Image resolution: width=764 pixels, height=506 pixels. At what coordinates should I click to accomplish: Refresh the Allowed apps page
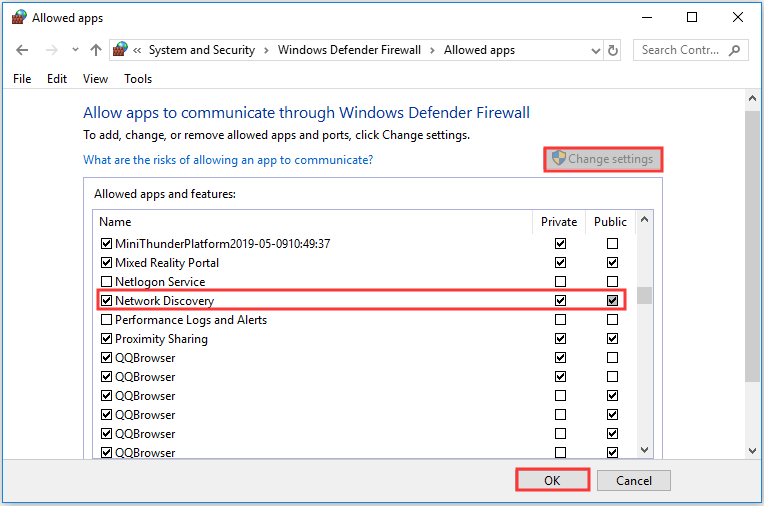point(613,50)
